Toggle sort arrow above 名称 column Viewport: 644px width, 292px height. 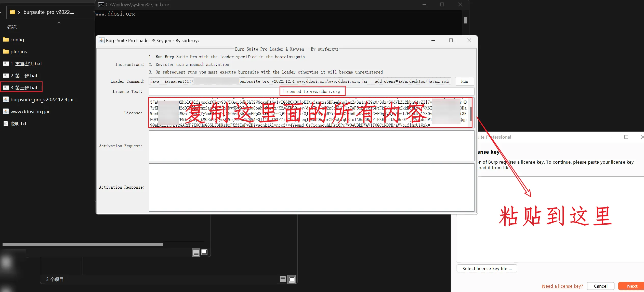[x=59, y=23]
